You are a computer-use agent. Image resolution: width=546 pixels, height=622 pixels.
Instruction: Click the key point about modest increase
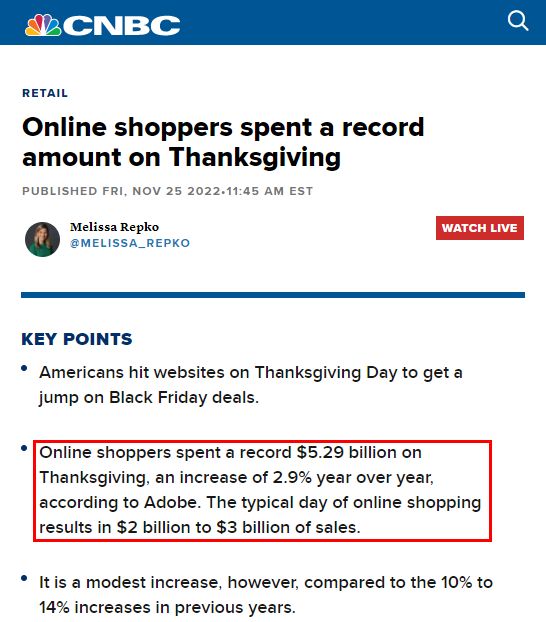(x=265, y=595)
